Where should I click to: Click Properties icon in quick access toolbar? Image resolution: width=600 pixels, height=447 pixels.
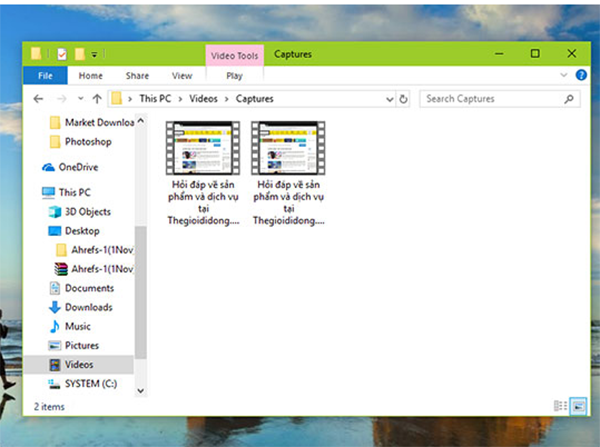click(62, 53)
